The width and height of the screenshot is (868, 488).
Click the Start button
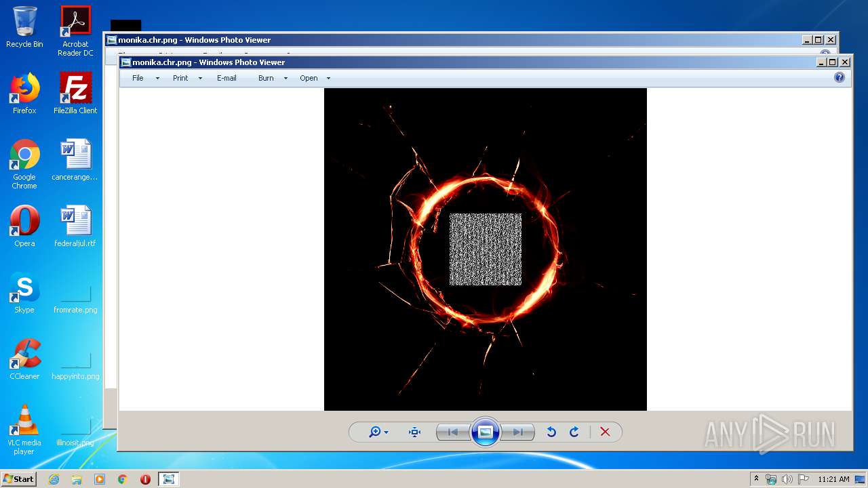click(x=18, y=479)
